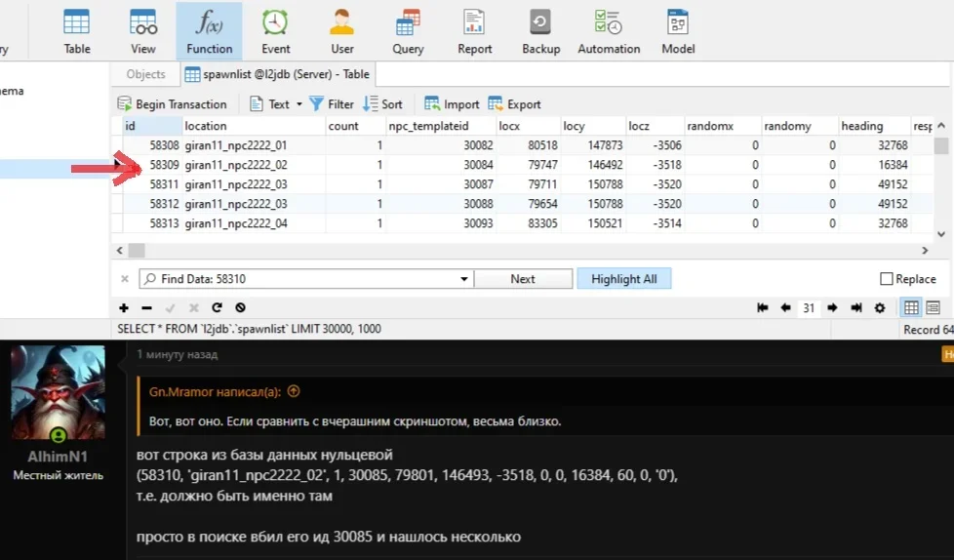
Task: Click the heading column header
Action: click(x=875, y=126)
